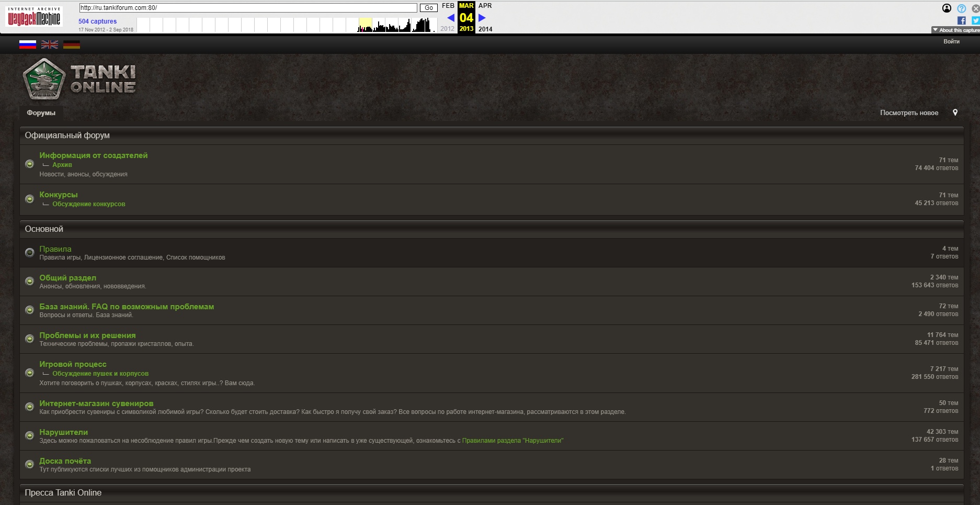Open Посмотреть новое menu item
The height and width of the screenshot is (505, 980).
pyautogui.click(x=909, y=113)
